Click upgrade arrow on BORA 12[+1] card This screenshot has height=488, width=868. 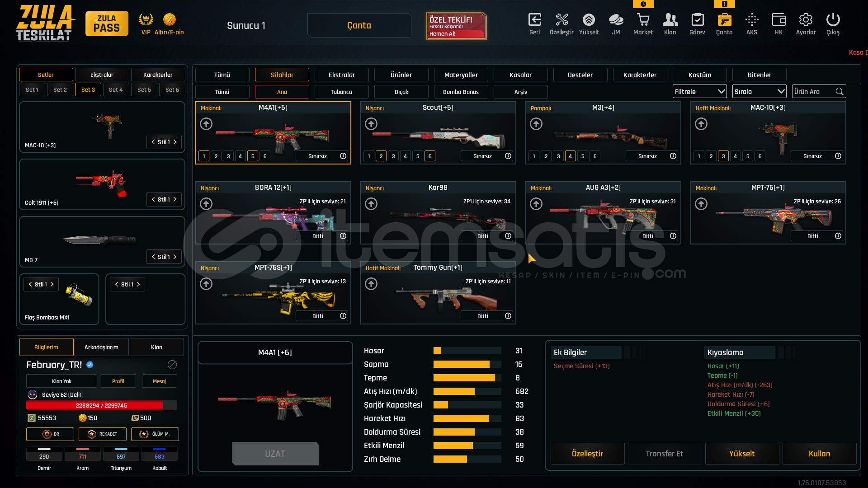tap(206, 204)
